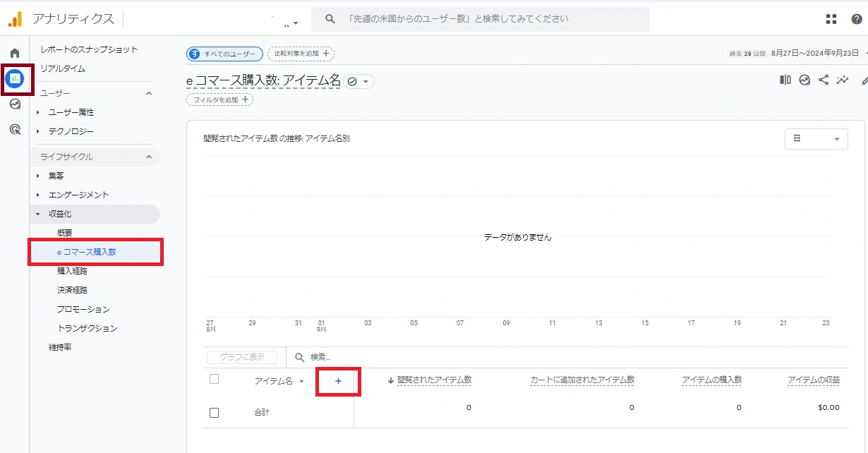This screenshot has width=868, height=453.
Task: Click フィルタを追加 button
Action: click(x=219, y=100)
